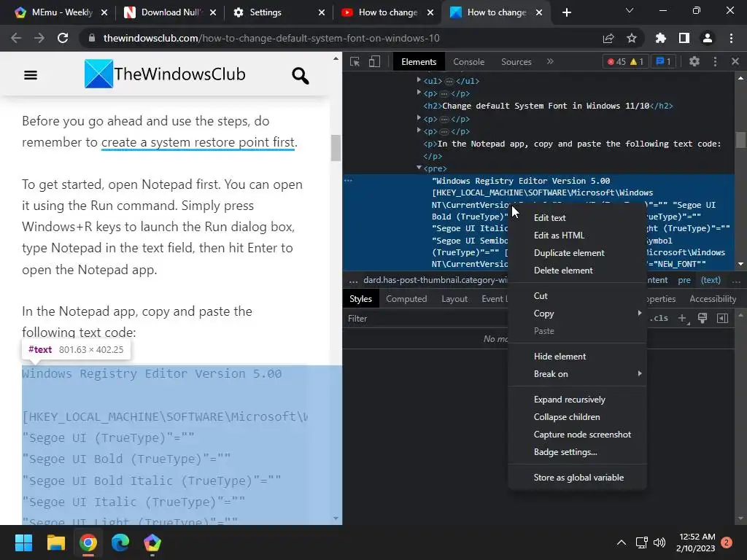Bookmark this page with the star icon
The height and width of the screenshot is (560, 747).
click(632, 38)
